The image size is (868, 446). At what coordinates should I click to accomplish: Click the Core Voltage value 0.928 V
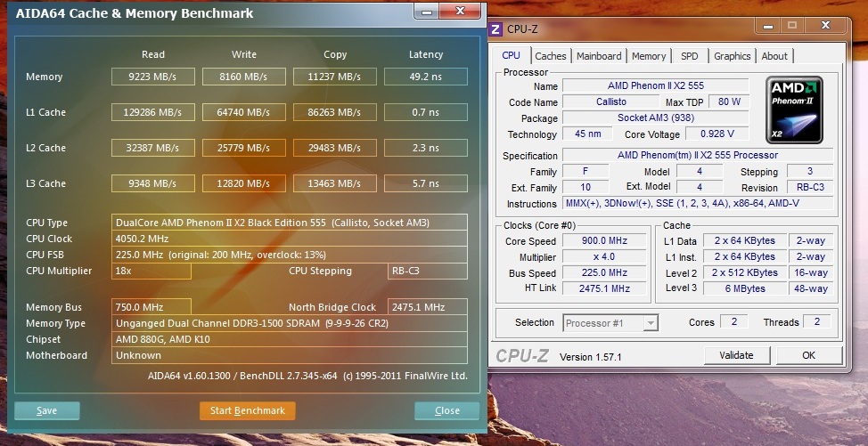coord(717,134)
